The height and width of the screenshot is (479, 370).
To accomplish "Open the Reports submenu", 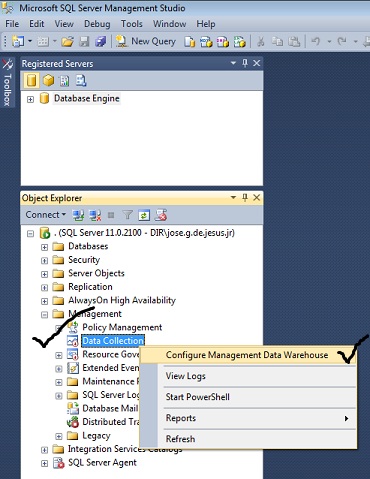I will tap(248, 418).
